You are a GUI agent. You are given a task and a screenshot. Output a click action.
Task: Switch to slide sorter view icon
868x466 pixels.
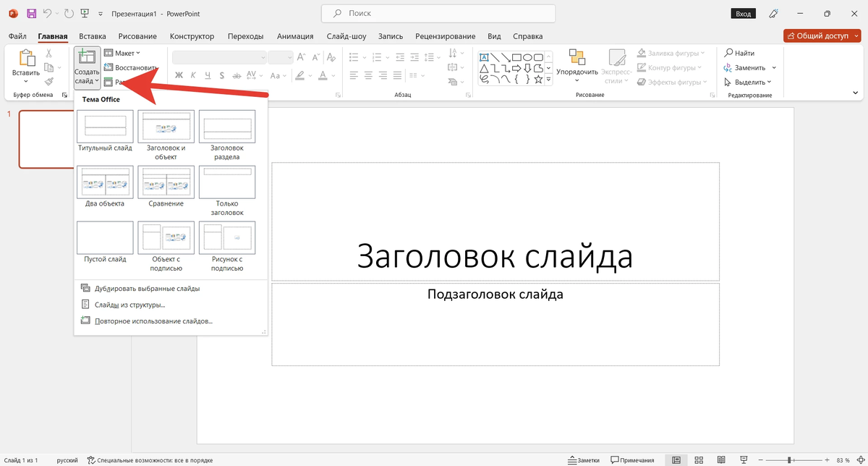tap(699, 459)
